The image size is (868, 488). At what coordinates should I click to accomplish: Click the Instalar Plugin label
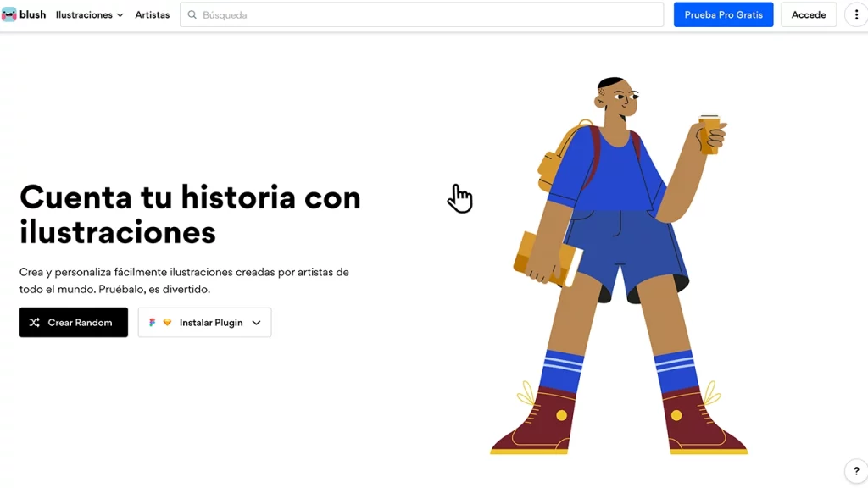(211, 323)
